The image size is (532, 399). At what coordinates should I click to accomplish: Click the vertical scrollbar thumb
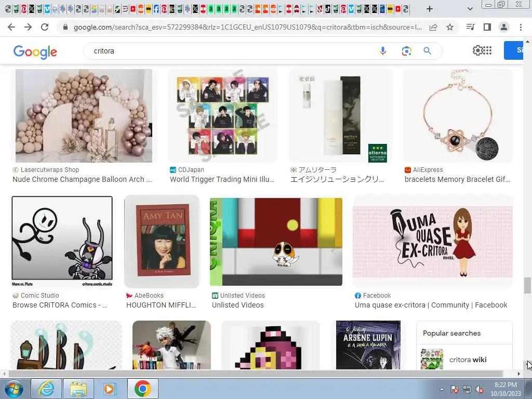528,285
